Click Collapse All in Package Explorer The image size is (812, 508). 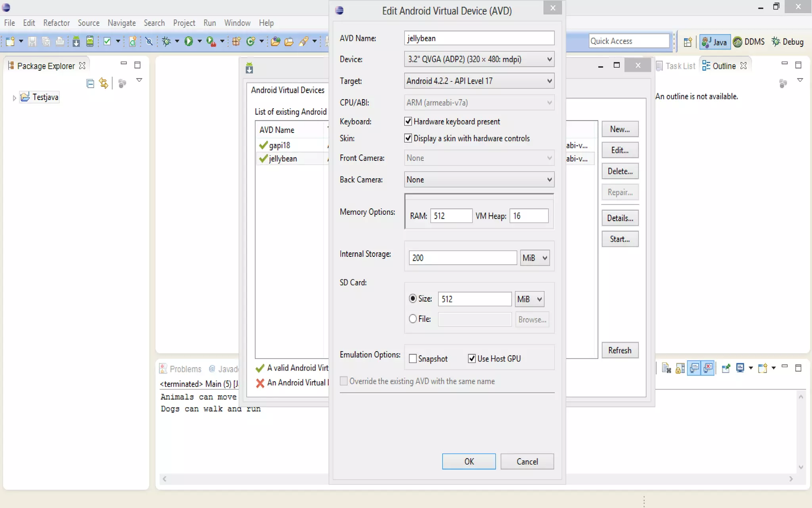tap(90, 83)
